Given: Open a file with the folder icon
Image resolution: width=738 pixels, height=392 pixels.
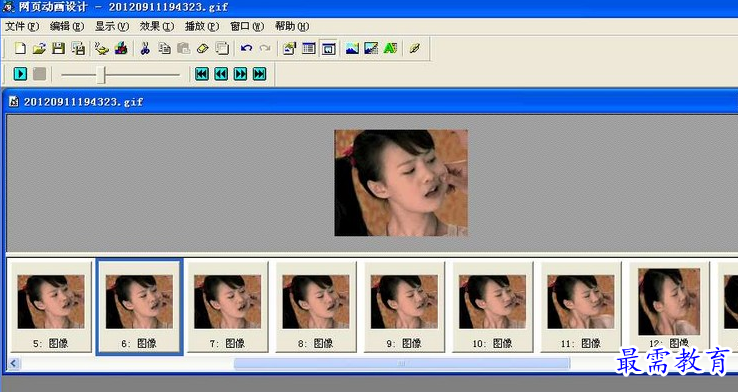Looking at the screenshot, I should point(39,48).
